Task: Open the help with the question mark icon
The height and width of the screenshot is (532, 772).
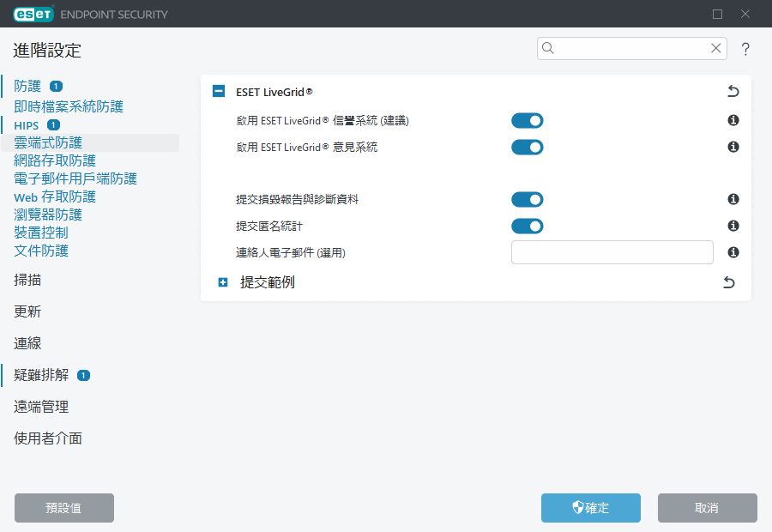Action: pyautogui.click(x=745, y=49)
